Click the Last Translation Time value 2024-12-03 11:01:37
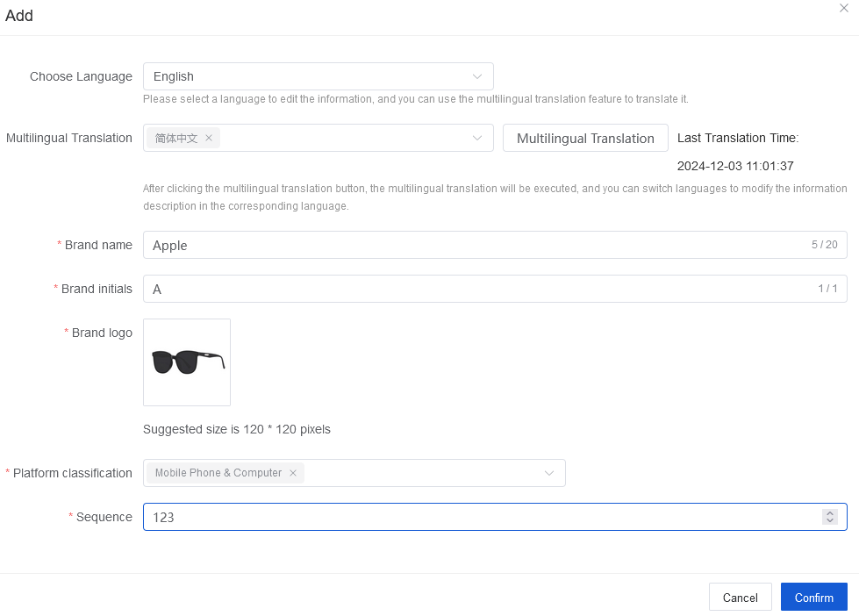The width and height of the screenshot is (859, 616). [735, 166]
